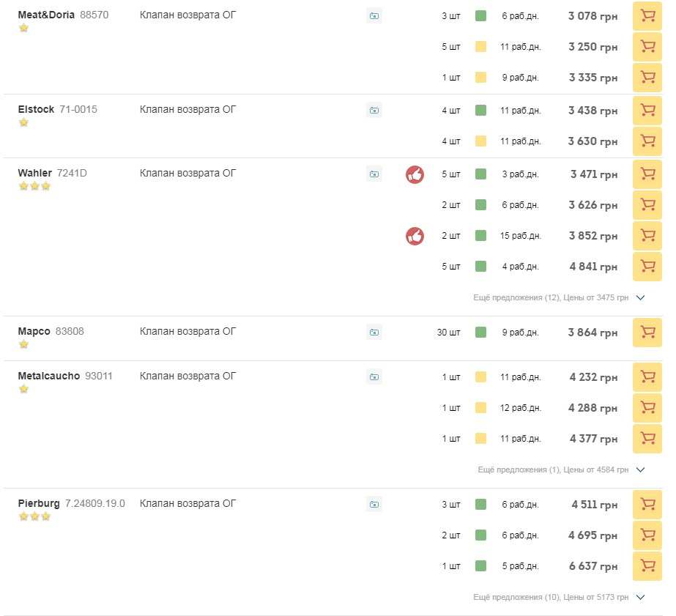The height and width of the screenshot is (616, 676).
Task: Click the single star rating under Meat&Doria
Action: point(23,28)
